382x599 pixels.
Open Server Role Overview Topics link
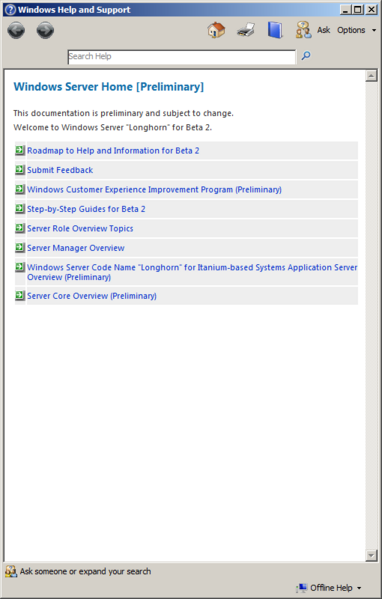pos(80,228)
